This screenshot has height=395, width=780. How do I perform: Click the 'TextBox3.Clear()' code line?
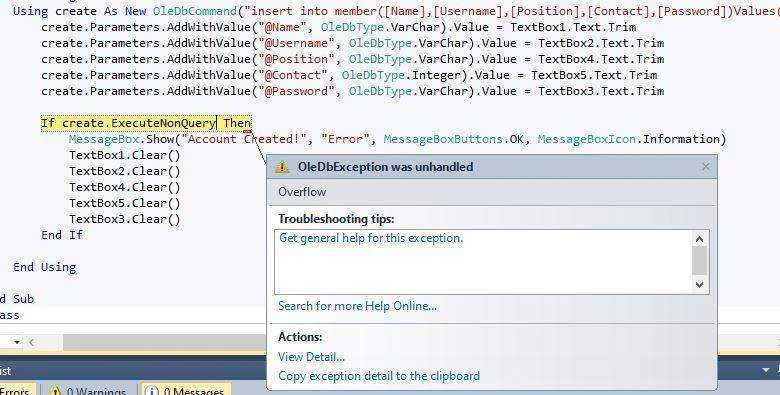pyautogui.click(x=125, y=219)
